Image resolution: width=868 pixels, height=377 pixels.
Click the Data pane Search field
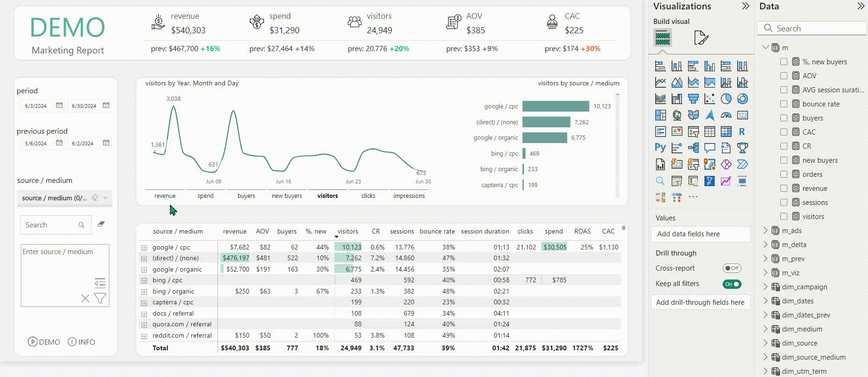812,28
